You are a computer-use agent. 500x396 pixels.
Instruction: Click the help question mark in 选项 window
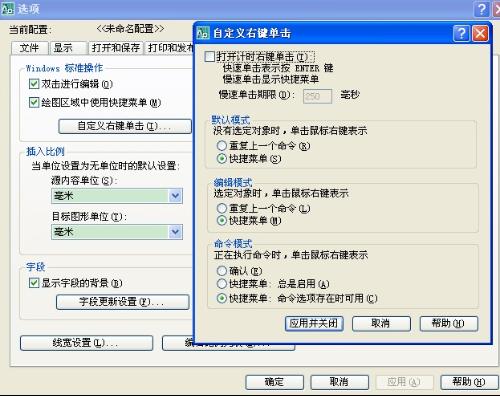[x=482, y=9]
